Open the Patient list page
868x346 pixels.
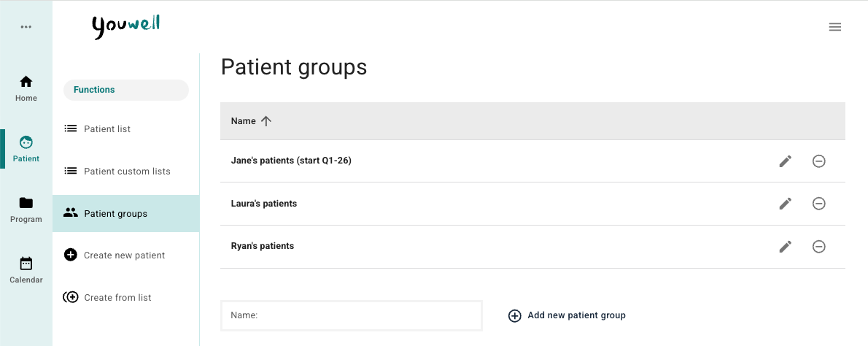pos(107,129)
